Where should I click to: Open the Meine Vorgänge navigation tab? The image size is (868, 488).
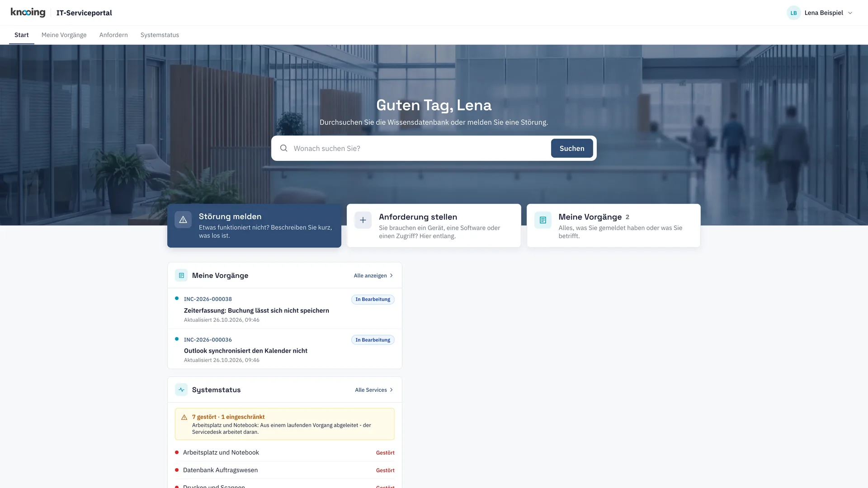click(64, 35)
